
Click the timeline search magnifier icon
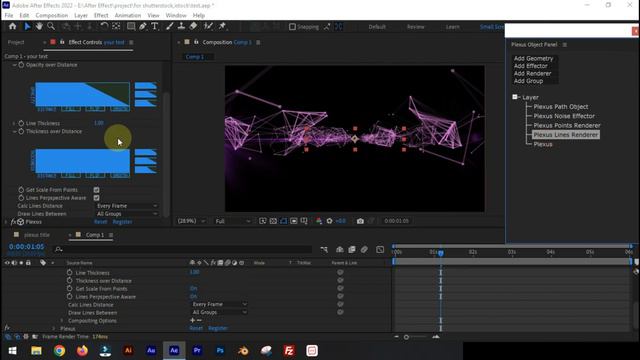point(59,249)
